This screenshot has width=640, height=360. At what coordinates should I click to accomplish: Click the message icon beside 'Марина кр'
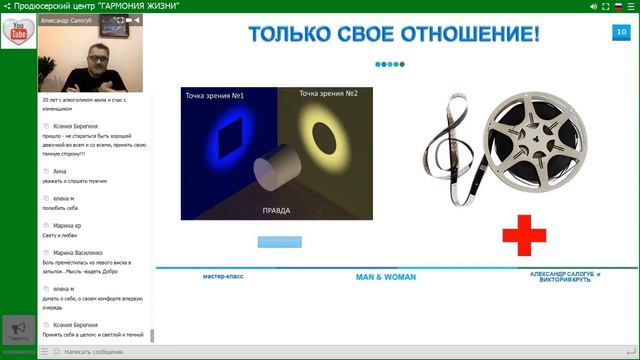tap(46, 225)
